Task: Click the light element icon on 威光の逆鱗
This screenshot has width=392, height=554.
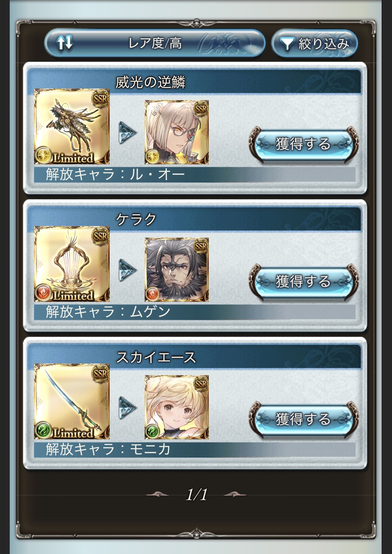Action: (x=43, y=155)
